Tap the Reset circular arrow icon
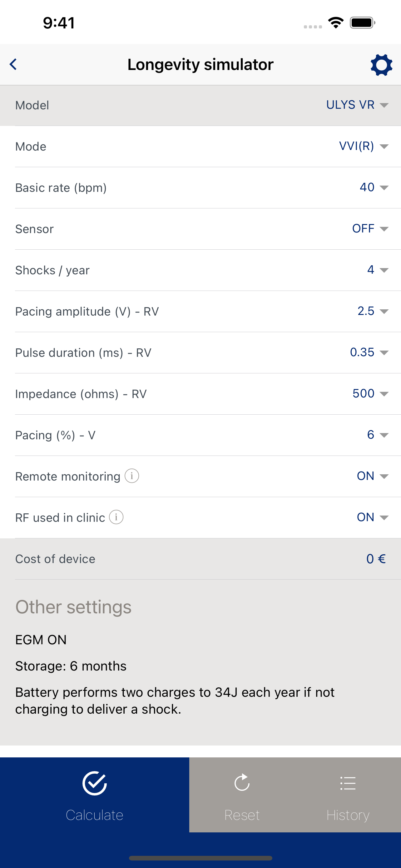 [242, 782]
